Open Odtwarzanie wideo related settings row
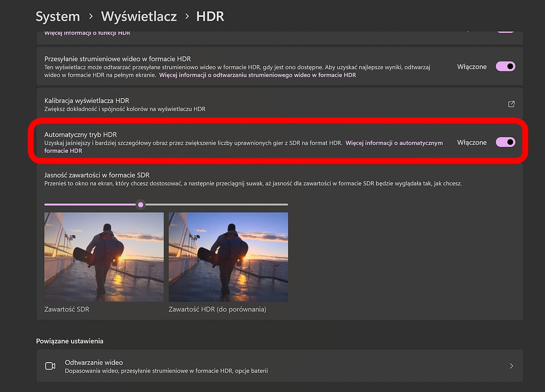The width and height of the screenshot is (545, 392). click(280, 366)
